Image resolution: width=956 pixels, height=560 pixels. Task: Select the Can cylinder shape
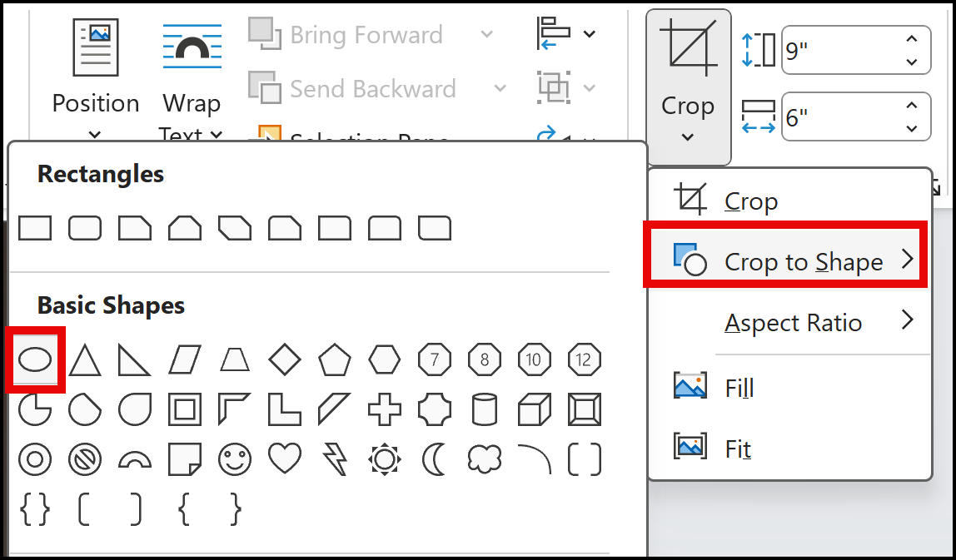(x=485, y=409)
